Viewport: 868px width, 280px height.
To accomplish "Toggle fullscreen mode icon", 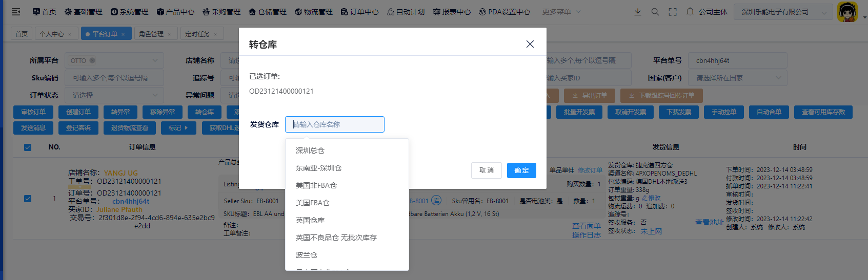I will (x=673, y=12).
